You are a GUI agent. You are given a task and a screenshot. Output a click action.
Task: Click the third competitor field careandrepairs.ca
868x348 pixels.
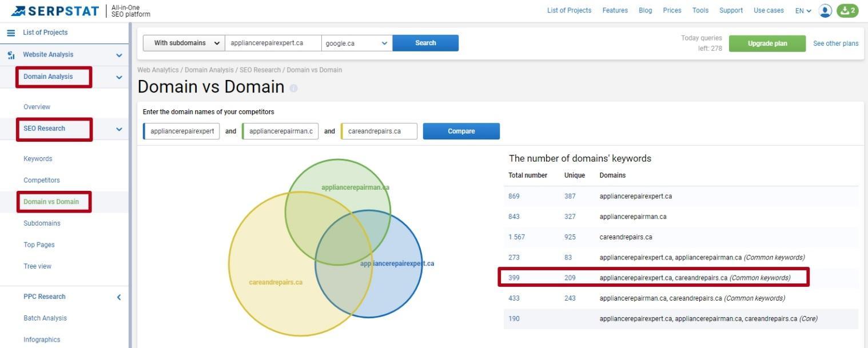coord(379,131)
